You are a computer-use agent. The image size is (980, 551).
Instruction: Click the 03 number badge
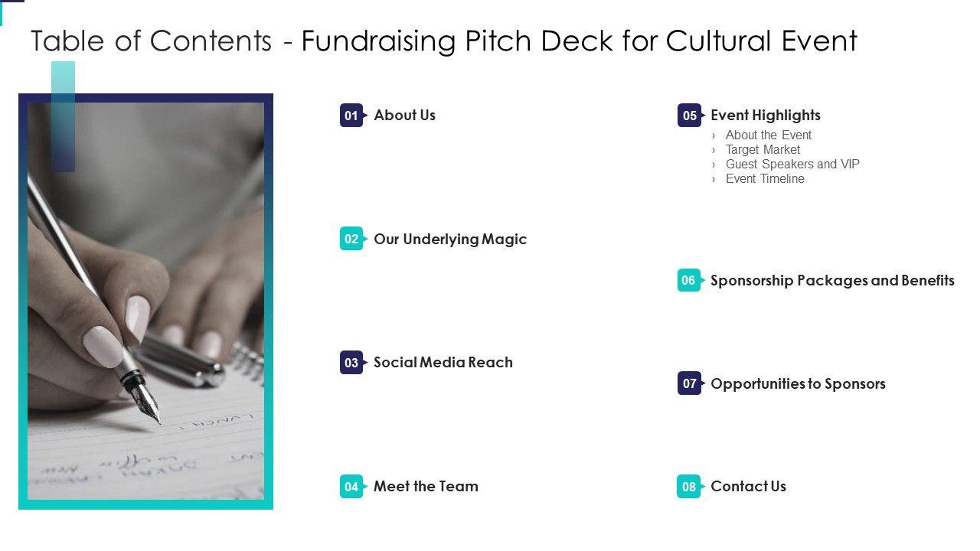(351, 363)
